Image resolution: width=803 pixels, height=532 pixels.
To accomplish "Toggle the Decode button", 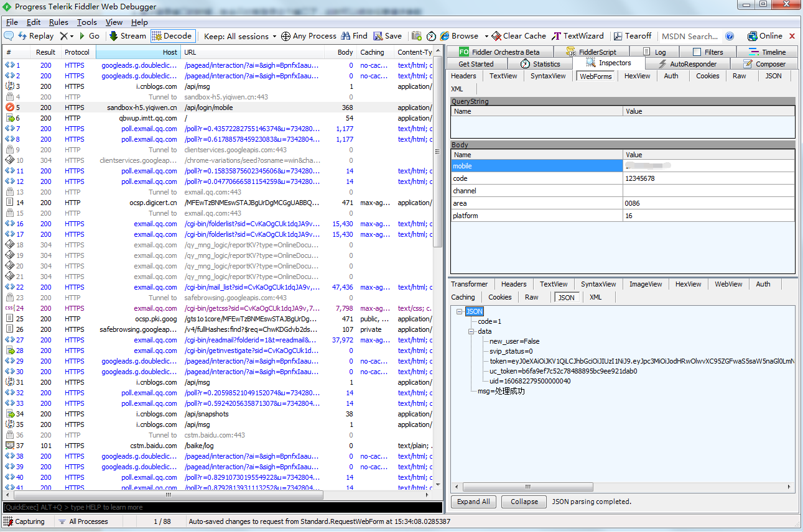I will [x=172, y=36].
